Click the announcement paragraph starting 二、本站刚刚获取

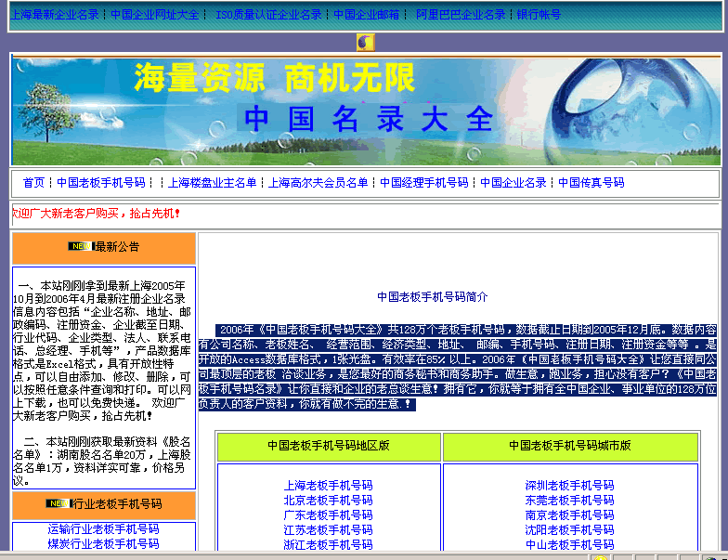[x=102, y=461]
